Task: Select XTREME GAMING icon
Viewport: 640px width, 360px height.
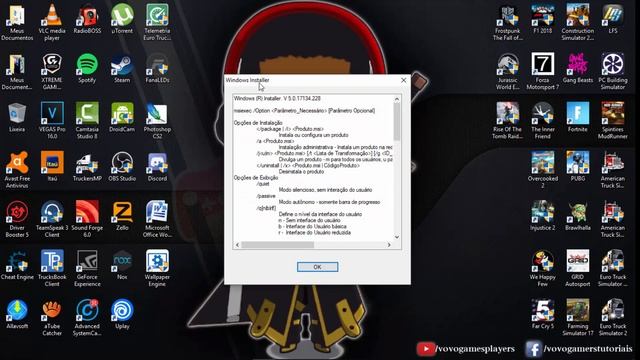Action: click(x=52, y=71)
